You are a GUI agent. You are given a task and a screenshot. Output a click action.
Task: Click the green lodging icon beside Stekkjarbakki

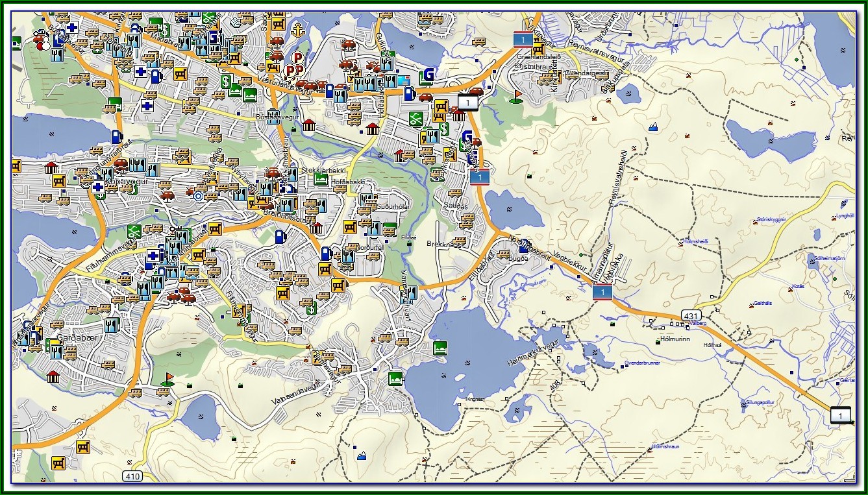pos(321,180)
